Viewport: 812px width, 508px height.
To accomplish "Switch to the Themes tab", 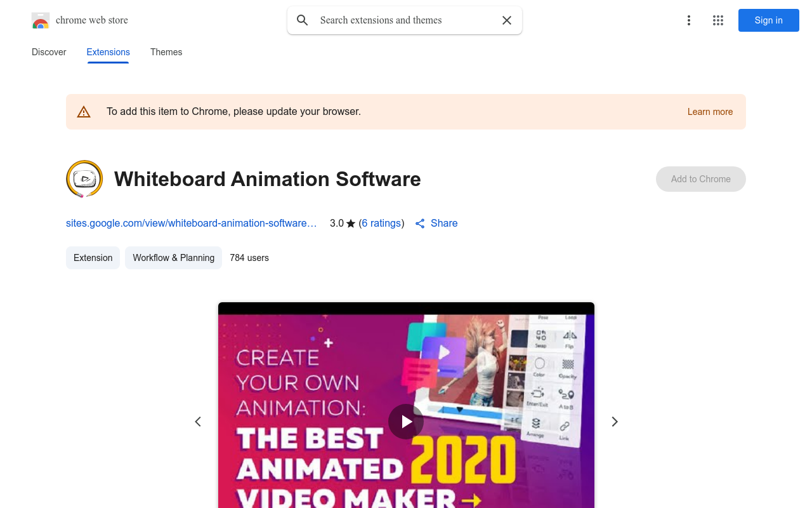I will tap(166, 52).
